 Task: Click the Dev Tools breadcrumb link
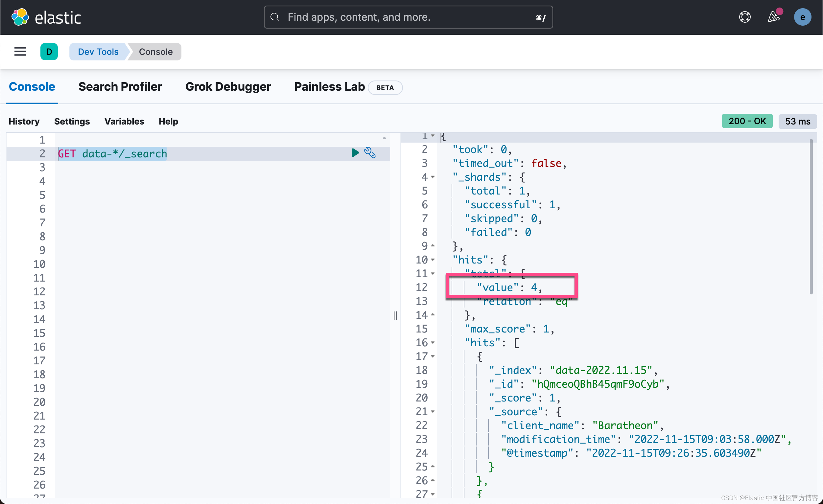tap(98, 52)
